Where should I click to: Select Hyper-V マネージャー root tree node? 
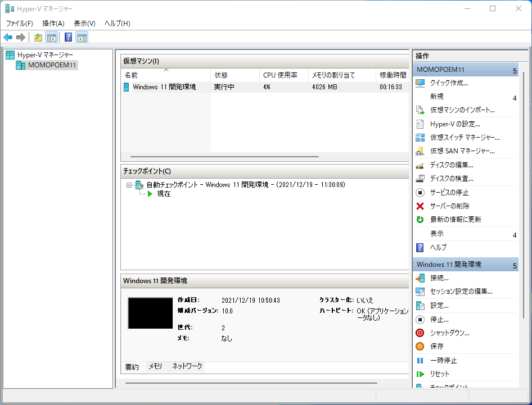[45, 55]
